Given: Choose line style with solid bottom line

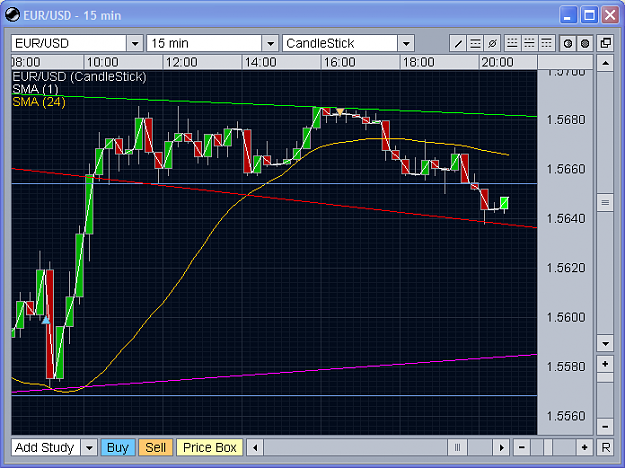Looking at the screenshot, I should point(512,43).
